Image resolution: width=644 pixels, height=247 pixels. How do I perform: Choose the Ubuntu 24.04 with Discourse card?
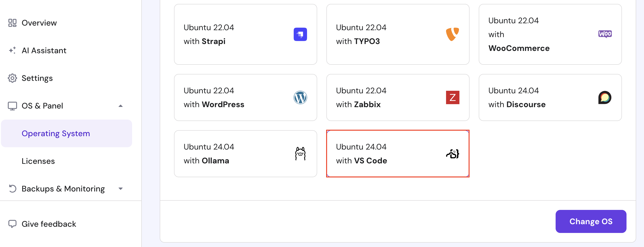pyautogui.click(x=550, y=97)
